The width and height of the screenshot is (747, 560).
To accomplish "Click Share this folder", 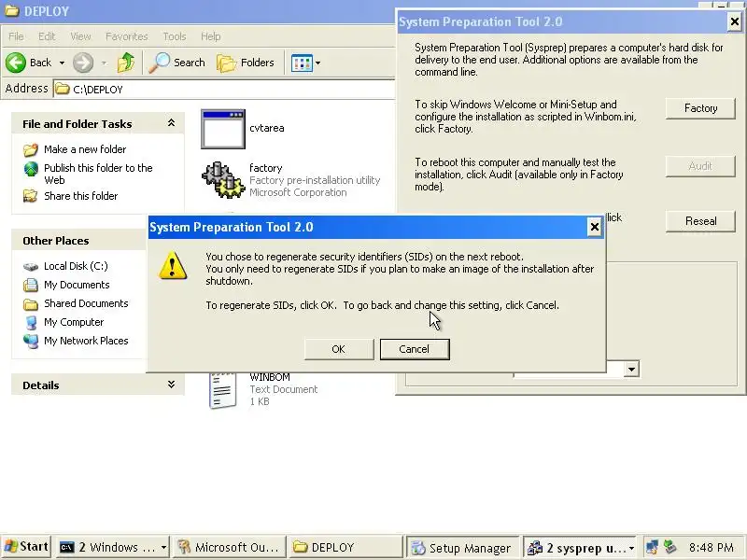I will pos(81,196).
